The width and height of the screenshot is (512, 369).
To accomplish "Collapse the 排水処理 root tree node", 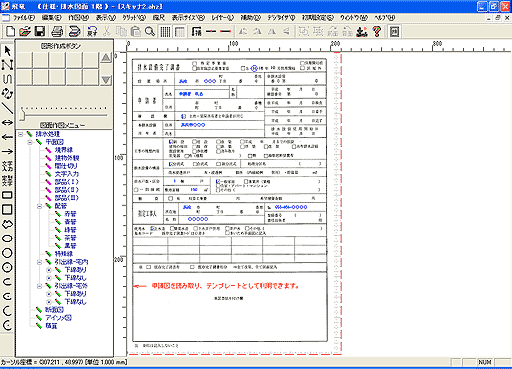I will point(21,134).
